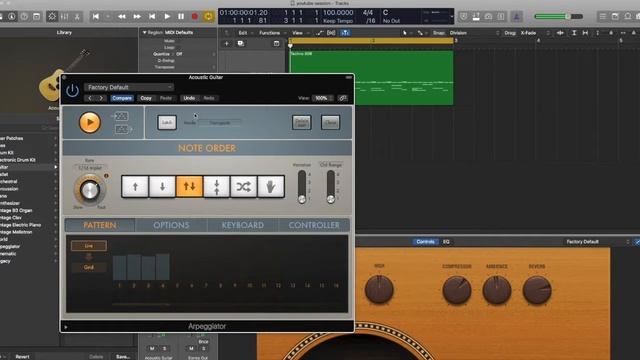The image size is (640, 360).
Task: Fast forward the transport
Action: (x=137, y=16)
